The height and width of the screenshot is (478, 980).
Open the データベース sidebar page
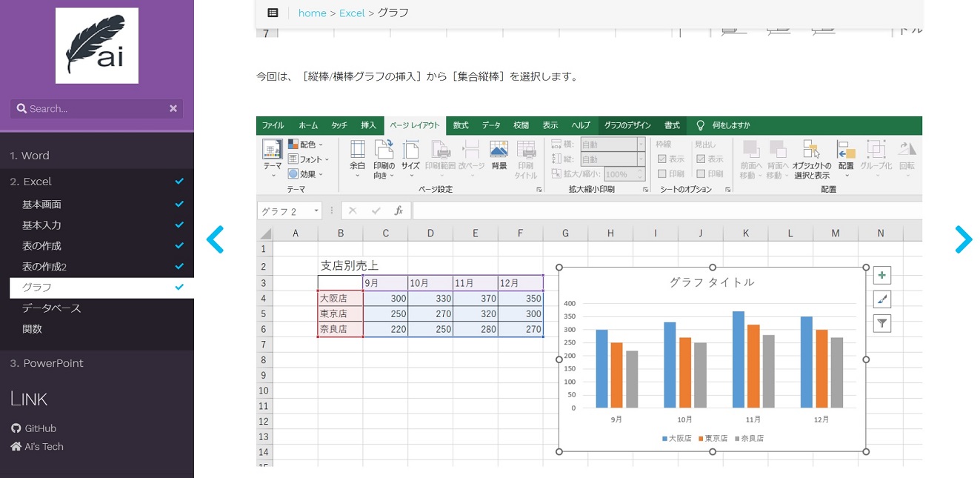click(x=101, y=308)
